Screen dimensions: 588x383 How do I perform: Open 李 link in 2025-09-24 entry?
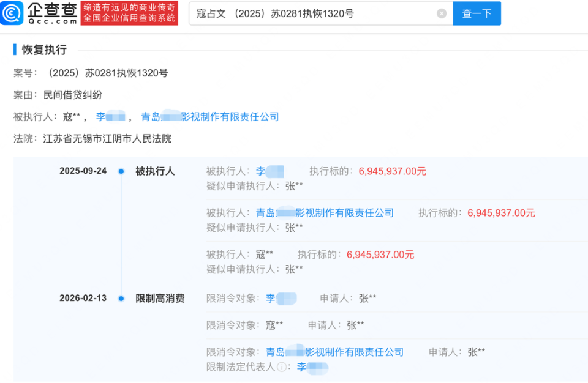[x=269, y=171]
